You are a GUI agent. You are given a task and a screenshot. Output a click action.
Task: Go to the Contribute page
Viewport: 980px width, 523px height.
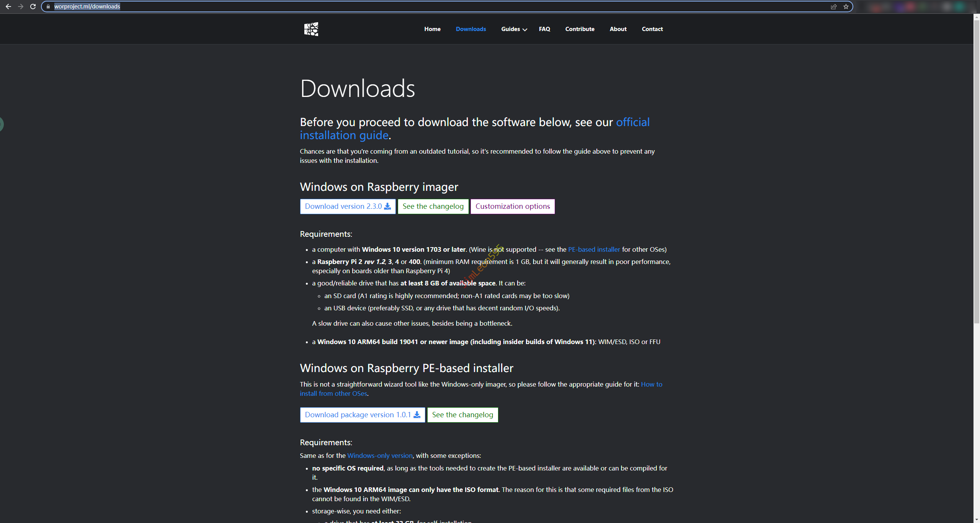tap(580, 29)
